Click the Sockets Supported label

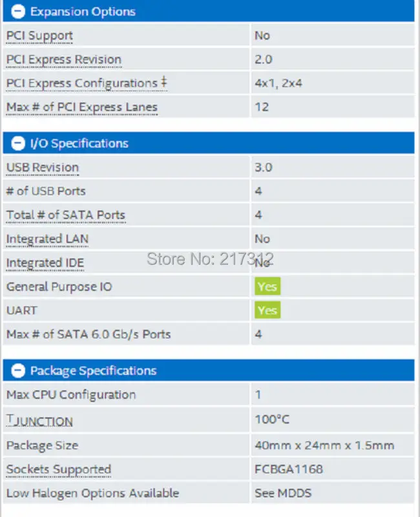(x=58, y=469)
